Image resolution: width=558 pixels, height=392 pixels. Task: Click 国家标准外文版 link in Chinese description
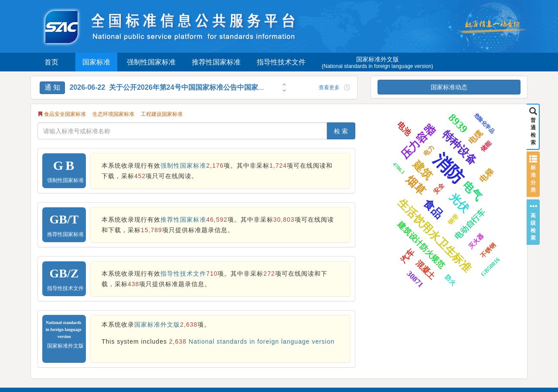(x=157, y=324)
